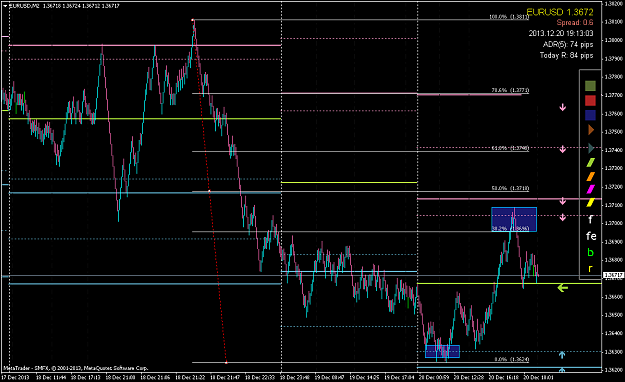This screenshot has width=625, height=382.
Task: Click the dark blue rectangle tool swatch
Action: click(590, 115)
